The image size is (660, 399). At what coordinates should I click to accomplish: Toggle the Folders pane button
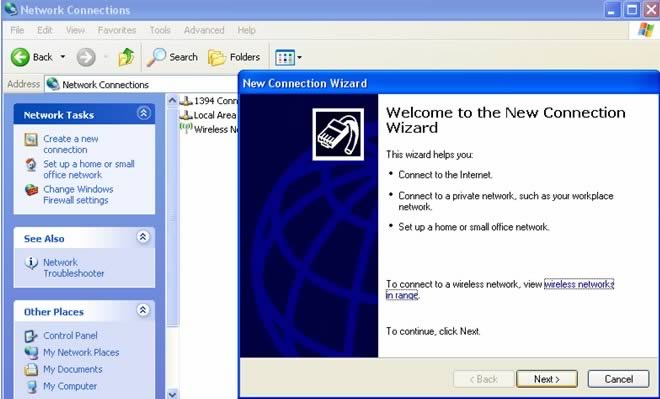click(x=234, y=57)
